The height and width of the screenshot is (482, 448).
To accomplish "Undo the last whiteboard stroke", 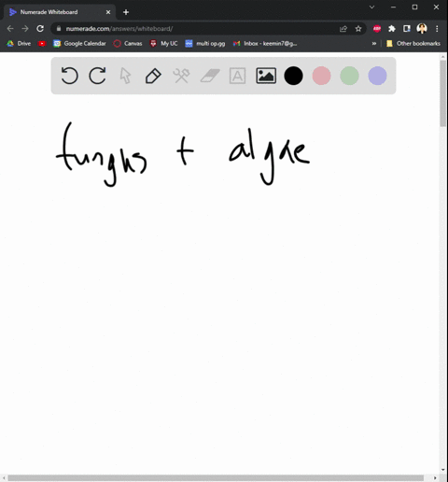I will click(x=69, y=76).
